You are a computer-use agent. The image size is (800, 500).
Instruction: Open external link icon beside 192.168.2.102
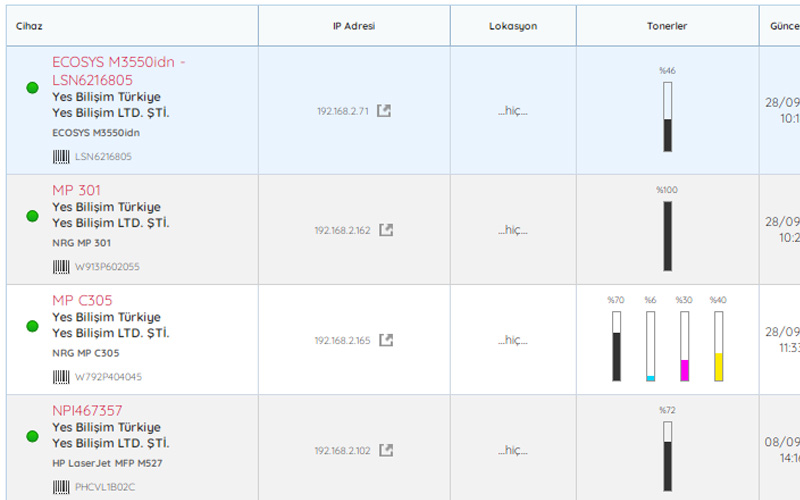[386, 450]
